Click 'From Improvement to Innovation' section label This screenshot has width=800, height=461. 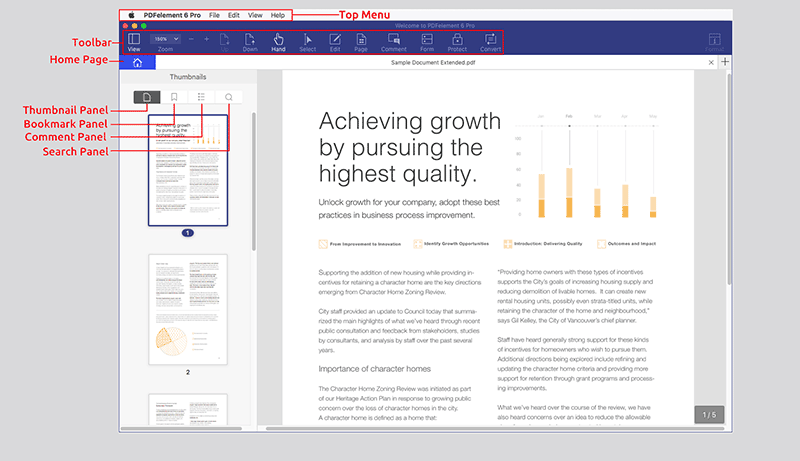pyautogui.click(x=365, y=244)
